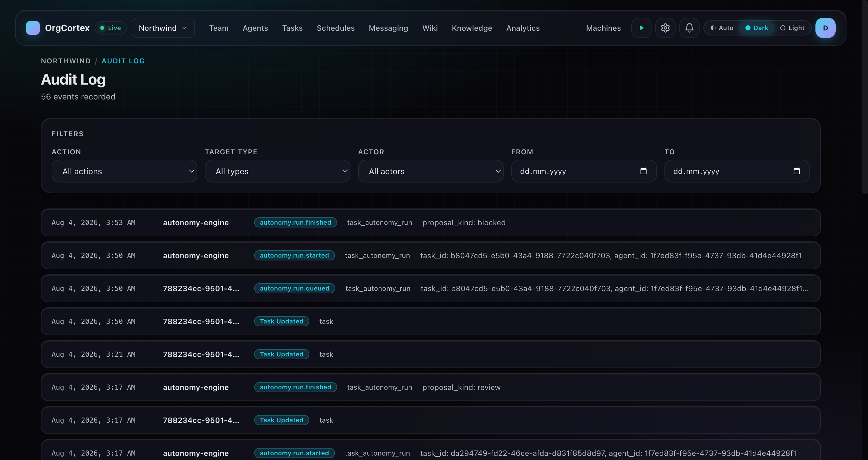Click the 3:17 AM autonomy.run.started badge
The image size is (868, 460).
click(x=294, y=453)
